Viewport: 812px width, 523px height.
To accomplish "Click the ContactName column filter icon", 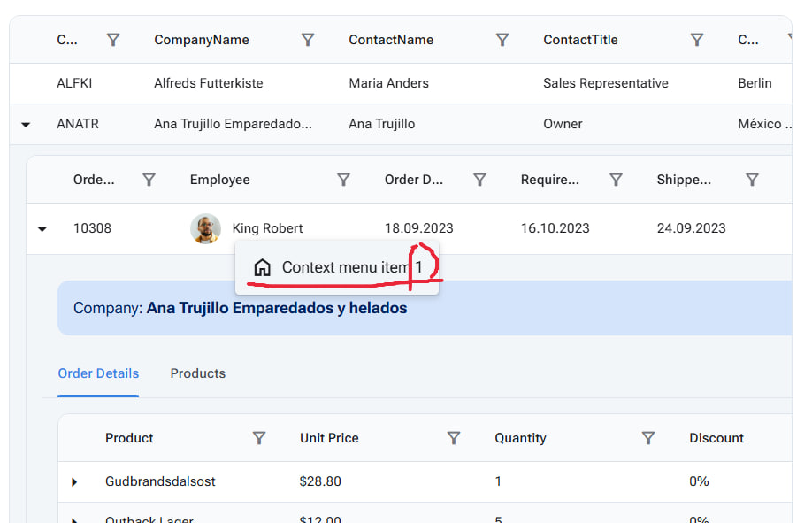I will 502,40.
